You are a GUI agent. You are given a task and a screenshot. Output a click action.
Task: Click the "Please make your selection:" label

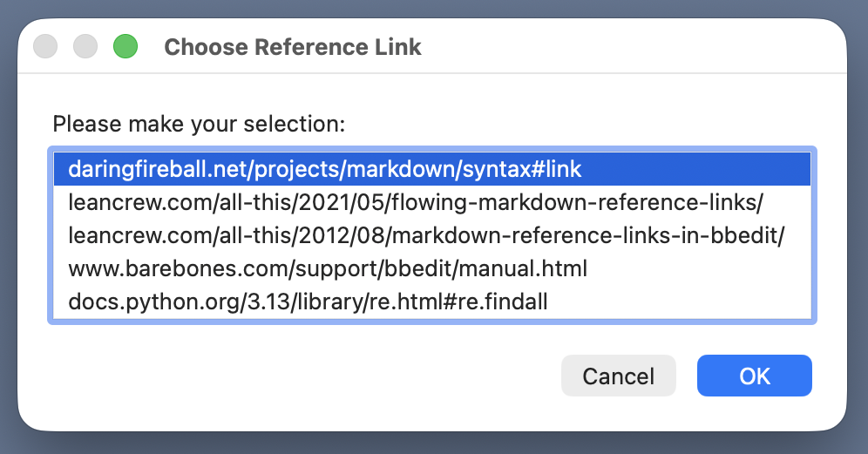[200, 124]
